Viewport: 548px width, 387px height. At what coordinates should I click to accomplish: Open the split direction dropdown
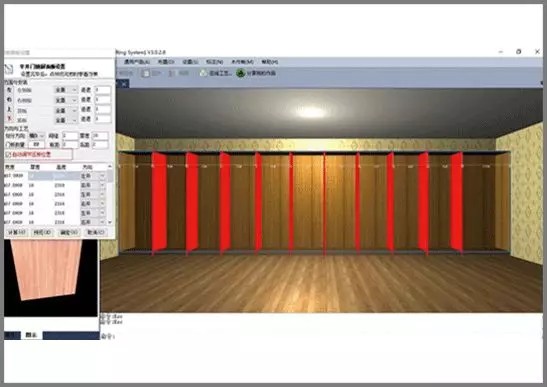pyautogui.click(x=37, y=135)
